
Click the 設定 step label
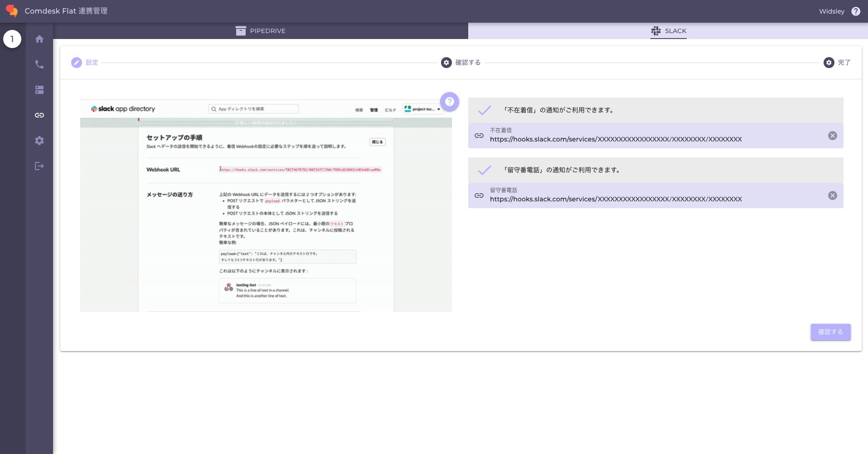point(92,63)
